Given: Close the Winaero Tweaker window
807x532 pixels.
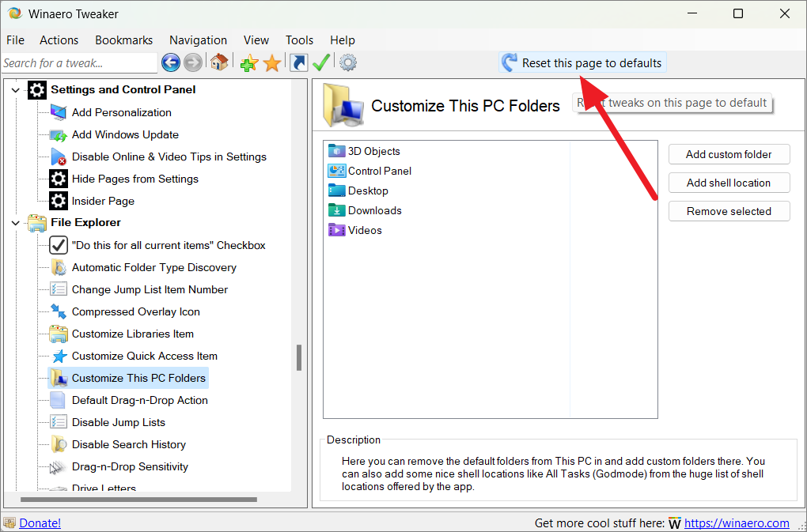Looking at the screenshot, I should pos(784,14).
